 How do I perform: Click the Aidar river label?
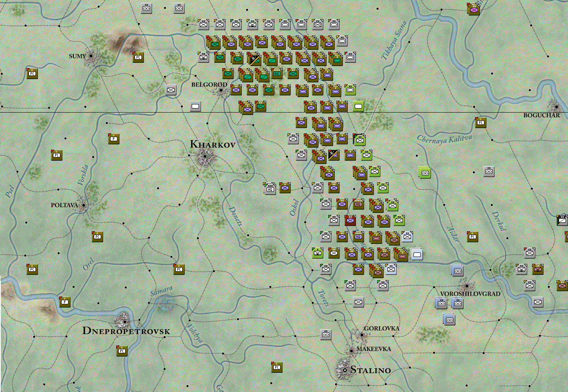[x=453, y=235]
